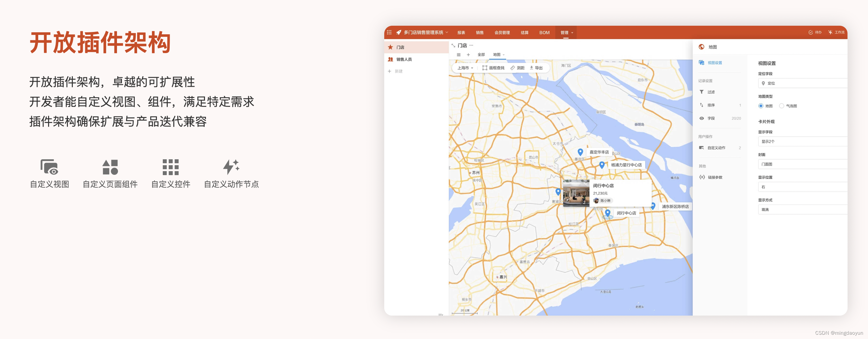Click the 嘉定华丰店 map pin
868x339 pixels.
(x=580, y=152)
